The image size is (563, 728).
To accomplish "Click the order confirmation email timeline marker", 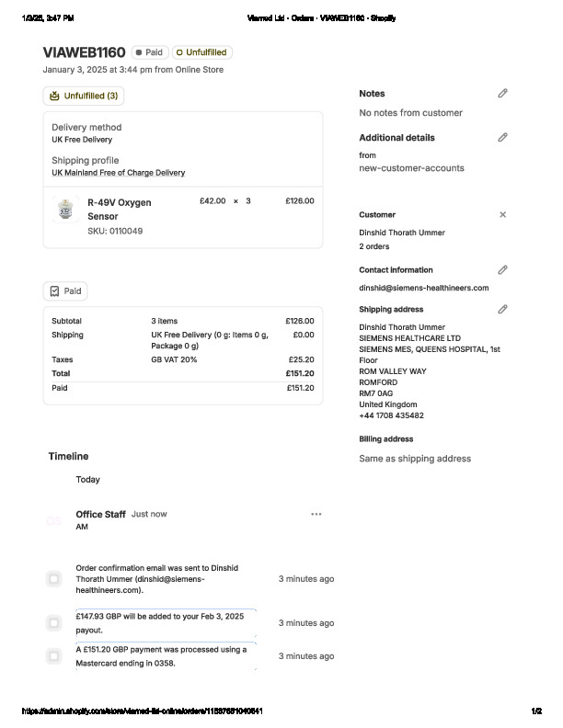I will click(x=53, y=579).
